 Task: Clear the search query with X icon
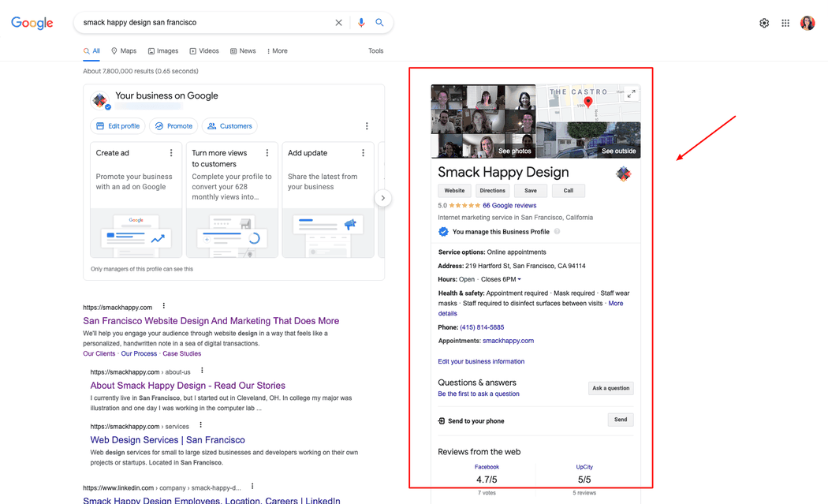tap(338, 23)
